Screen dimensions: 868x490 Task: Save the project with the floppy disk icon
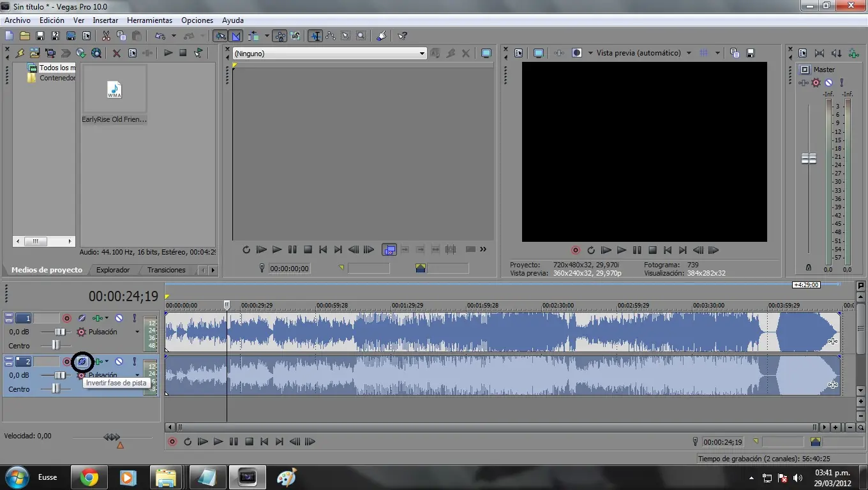[x=40, y=36]
